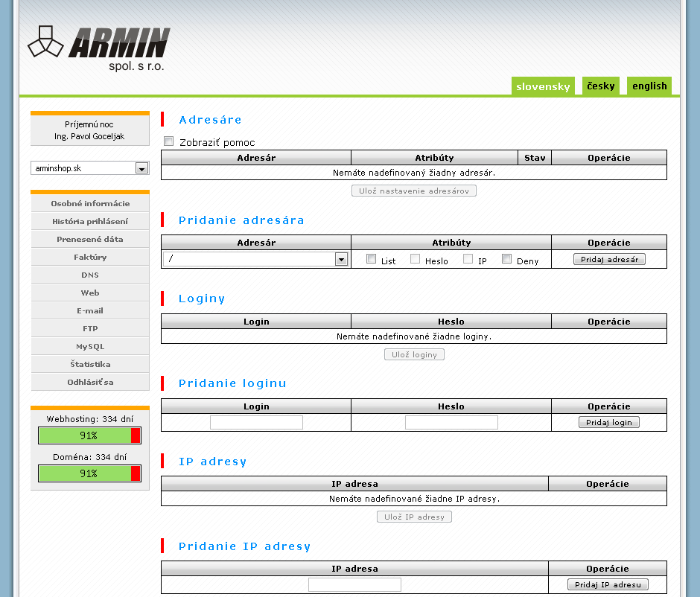
Task: Click the Pridanie IP adresy heading
Action: pos(245,546)
